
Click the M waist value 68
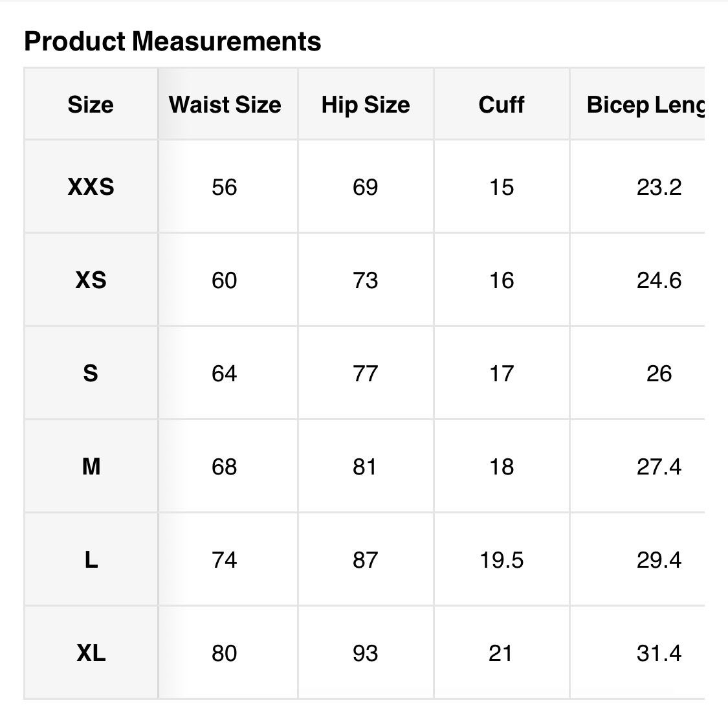coord(225,467)
